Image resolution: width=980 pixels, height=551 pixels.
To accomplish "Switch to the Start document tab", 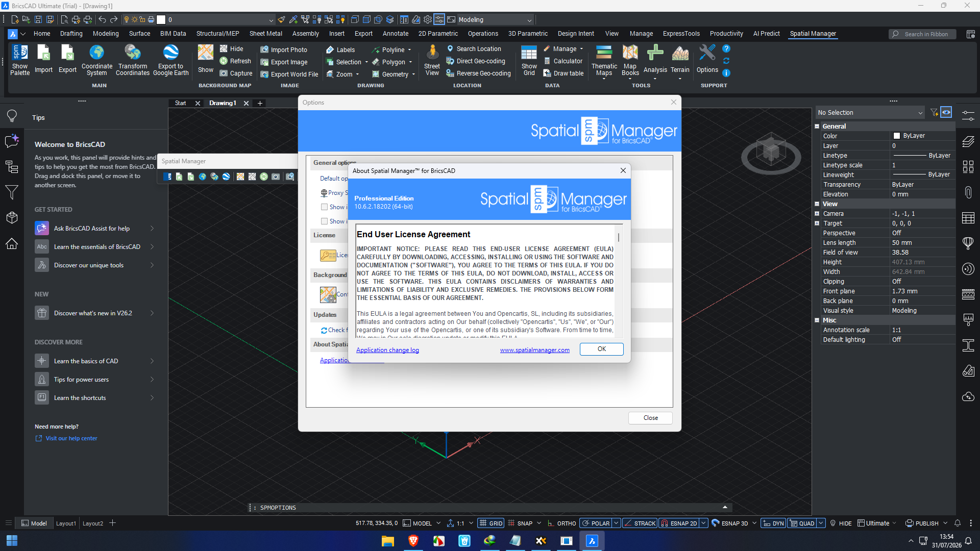I will point(180,103).
